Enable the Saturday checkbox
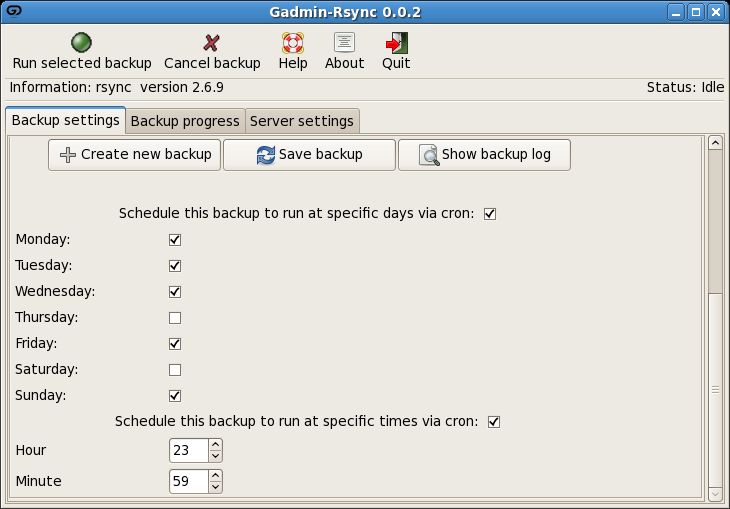The height and width of the screenshot is (509, 730). [175, 370]
